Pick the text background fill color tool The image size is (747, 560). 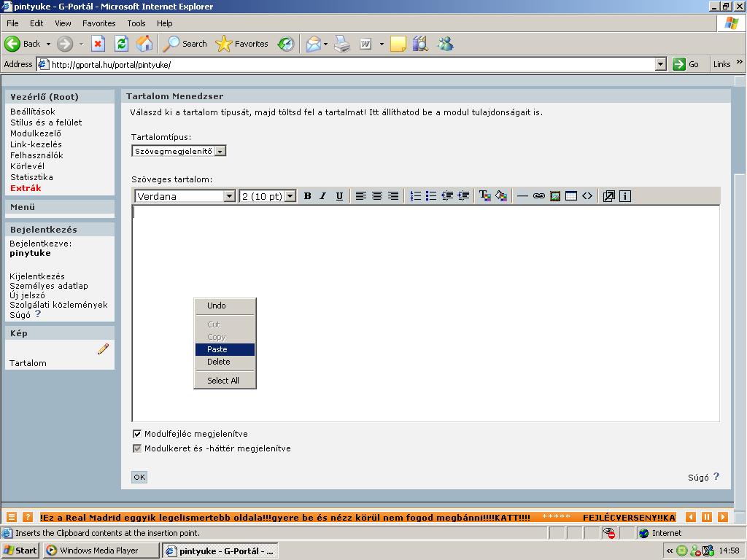pyautogui.click(x=501, y=196)
